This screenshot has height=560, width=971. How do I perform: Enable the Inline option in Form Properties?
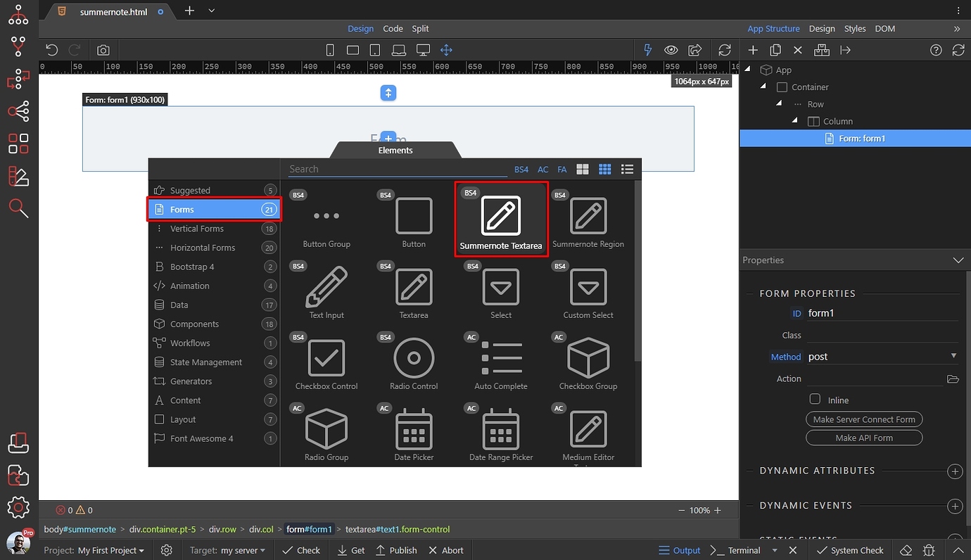coord(814,399)
